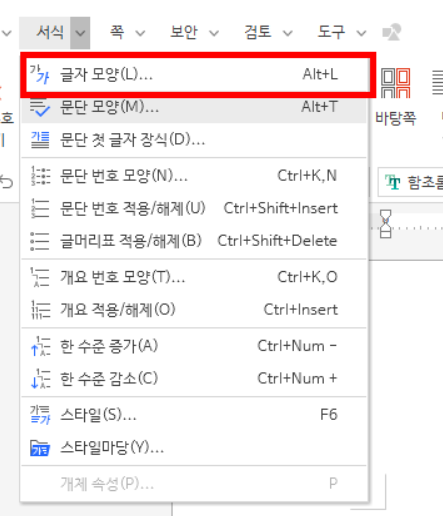Click the 함초롬 font name box
Screen dimensions: 443x516
(411, 182)
